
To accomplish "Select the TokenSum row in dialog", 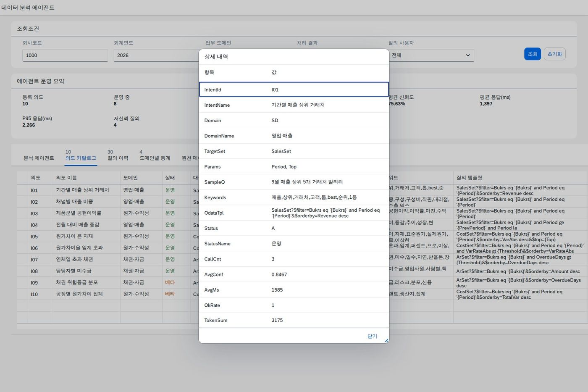I will coord(294,320).
